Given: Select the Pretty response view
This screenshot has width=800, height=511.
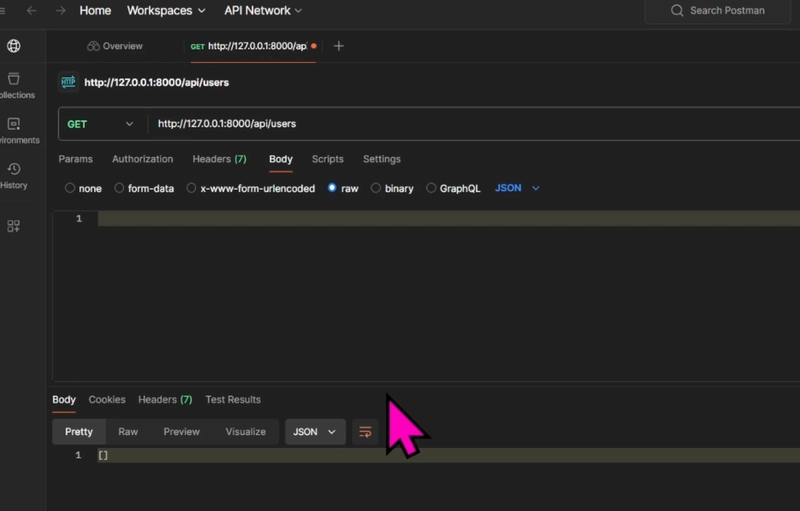Looking at the screenshot, I should [x=79, y=432].
